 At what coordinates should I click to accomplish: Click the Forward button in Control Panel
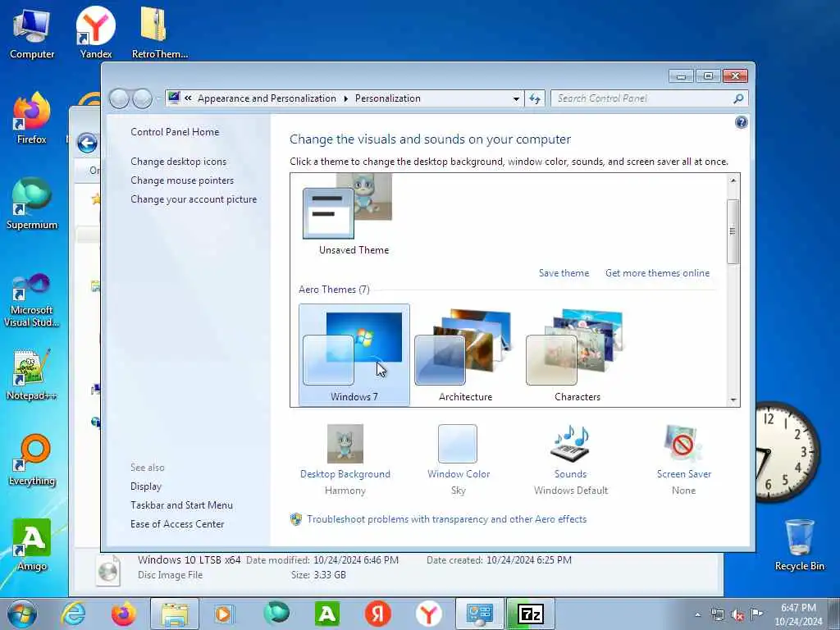pos(142,98)
